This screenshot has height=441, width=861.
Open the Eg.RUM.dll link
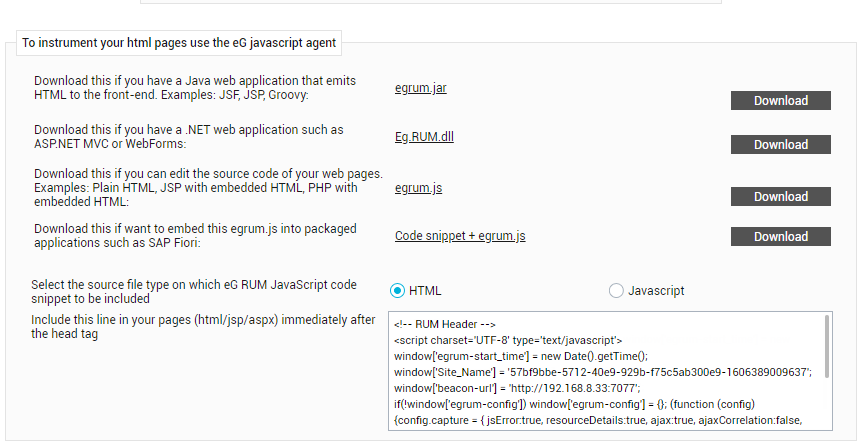pos(424,136)
